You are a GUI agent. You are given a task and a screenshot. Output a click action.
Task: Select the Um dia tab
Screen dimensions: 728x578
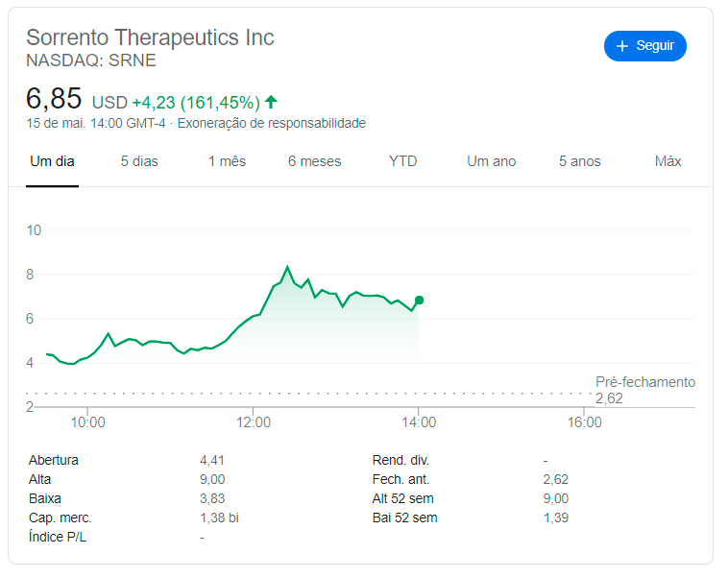pyautogui.click(x=52, y=161)
